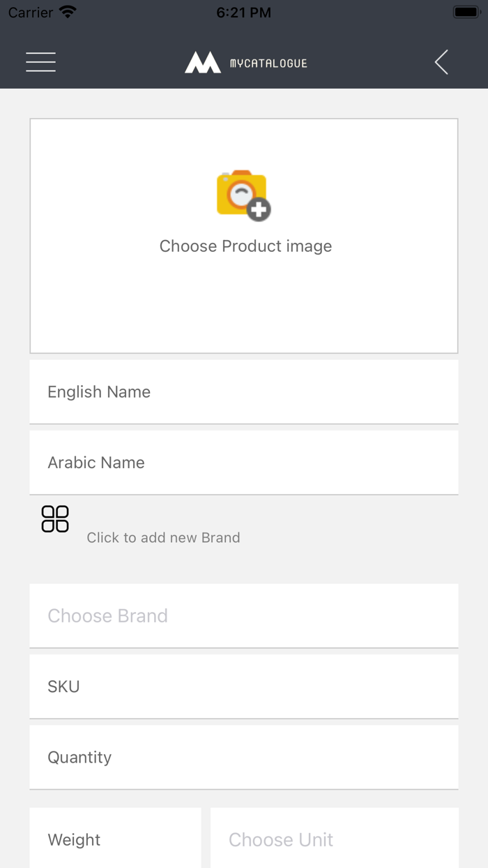Select the Arabic Name input field
Viewport: 488px width, 868px height.
click(x=244, y=462)
